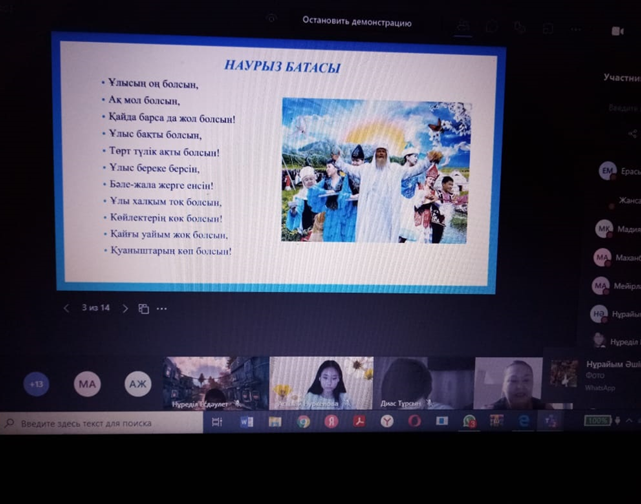Open the participants panel icon
The width and height of the screenshot is (641, 504).
[x=463, y=29]
